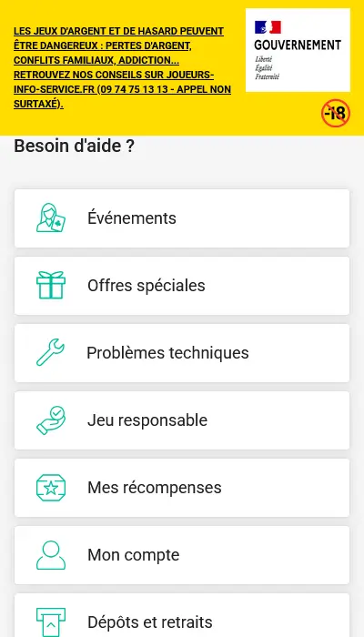
Task: Tap the crossed-out -18 age restriction icon
Action: click(x=336, y=114)
